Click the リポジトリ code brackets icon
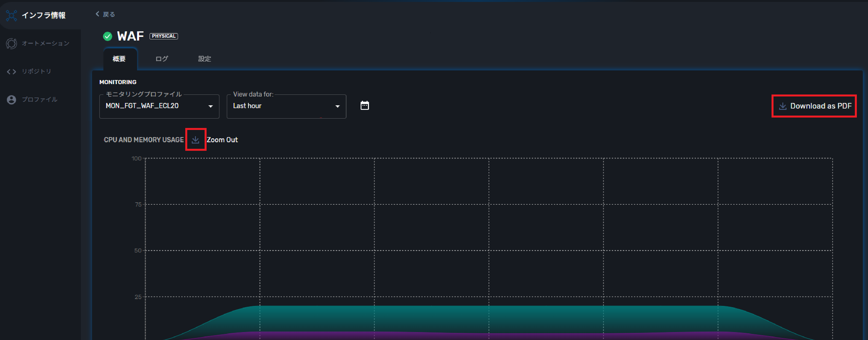 [x=11, y=71]
